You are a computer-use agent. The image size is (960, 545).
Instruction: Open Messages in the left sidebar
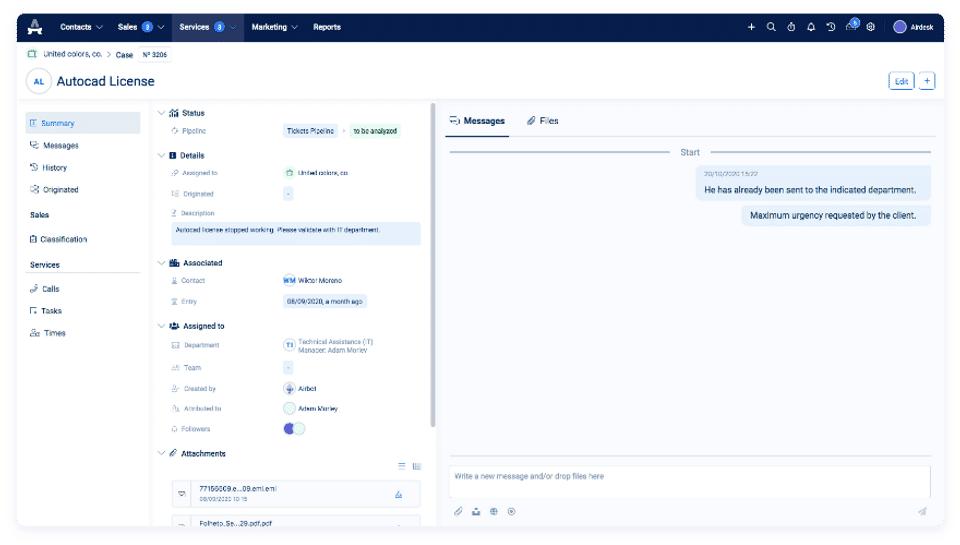point(54,145)
